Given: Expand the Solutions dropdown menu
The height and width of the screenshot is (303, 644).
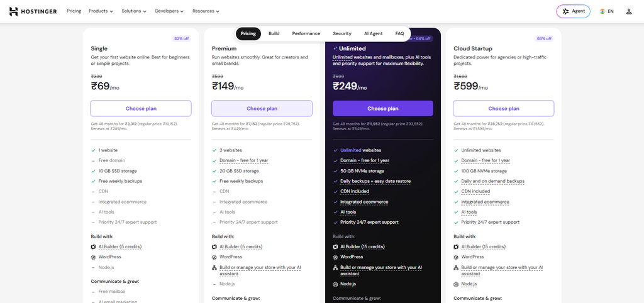Looking at the screenshot, I should tap(134, 11).
